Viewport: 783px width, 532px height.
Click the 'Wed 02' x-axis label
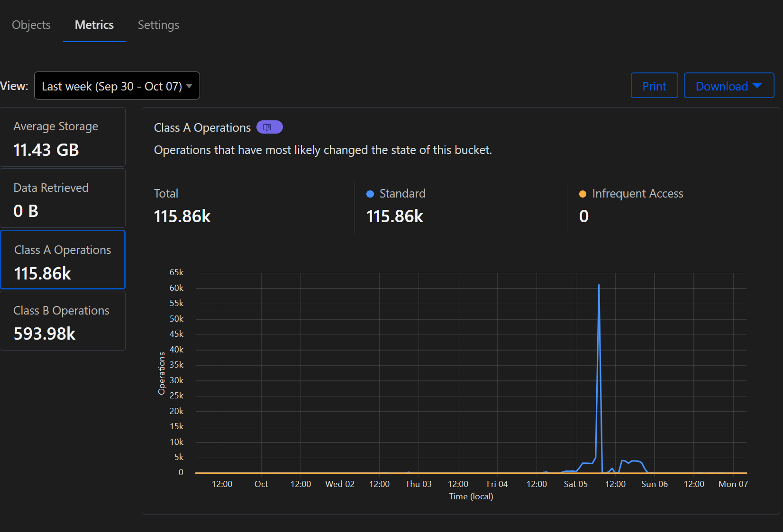coord(340,484)
